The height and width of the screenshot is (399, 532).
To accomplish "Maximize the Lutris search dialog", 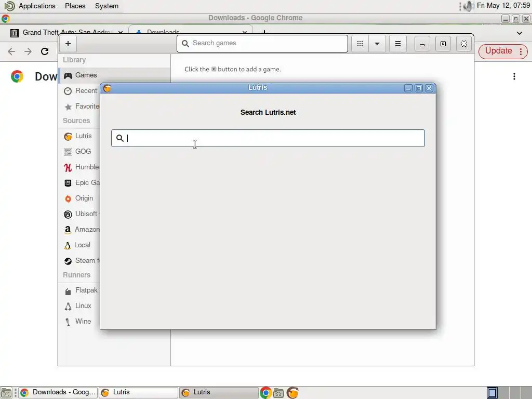I will [419, 88].
